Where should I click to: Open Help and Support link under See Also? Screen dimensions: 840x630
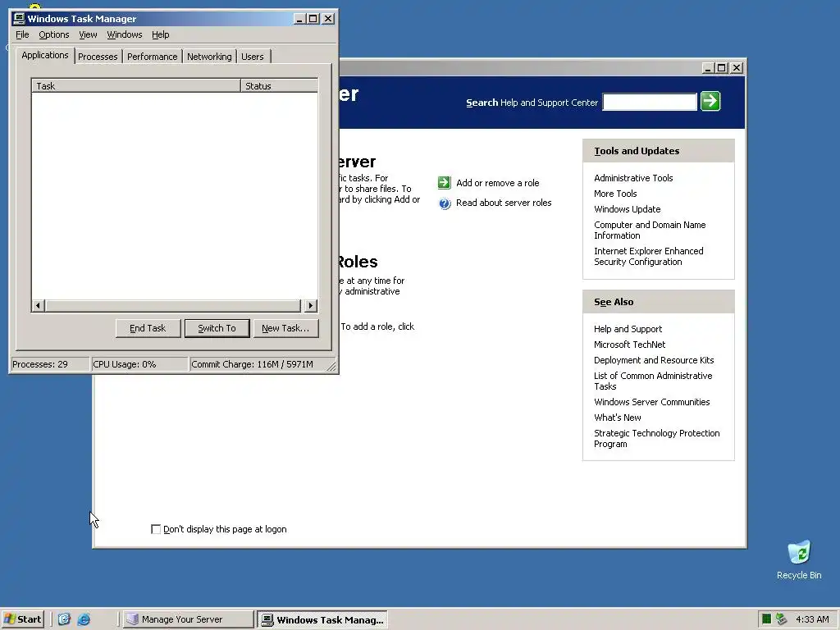(x=628, y=330)
